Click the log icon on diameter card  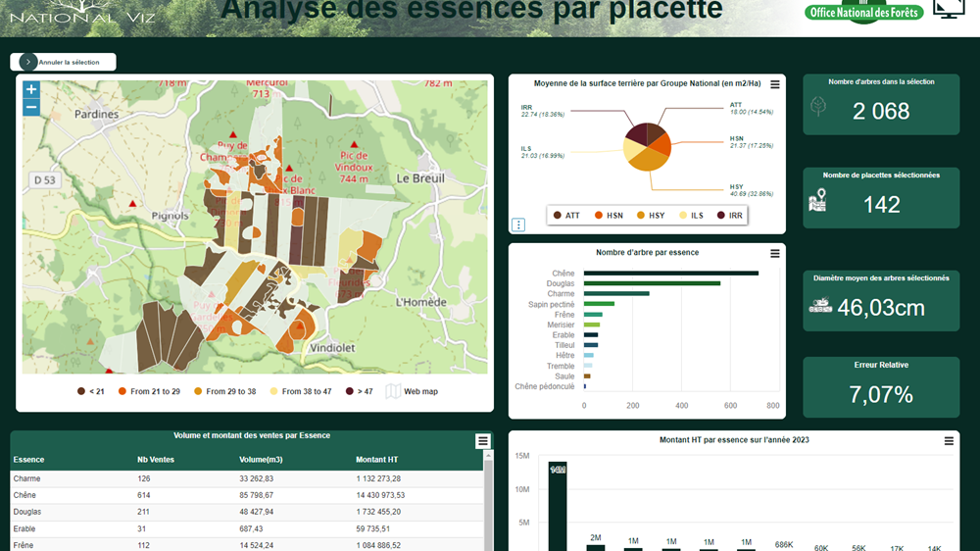pyautogui.click(x=820, y=306)
